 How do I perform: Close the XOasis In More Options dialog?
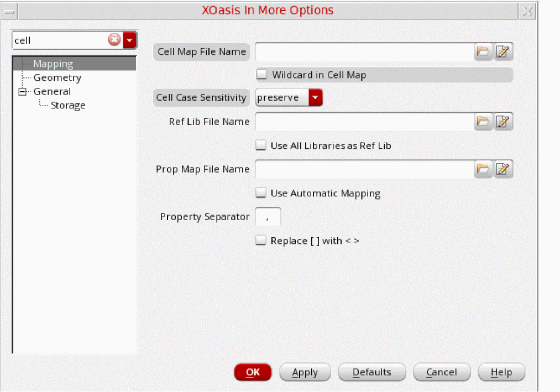pyautogui.click(x=527, y=11)
